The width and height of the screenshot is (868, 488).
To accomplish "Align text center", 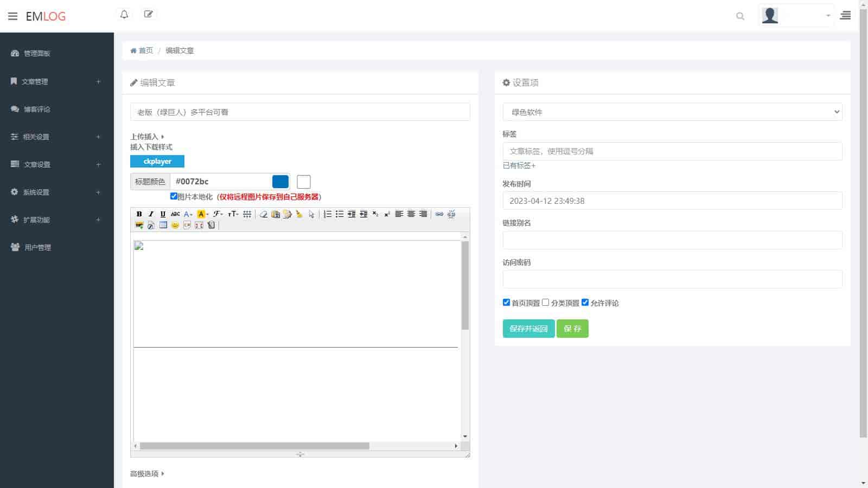I will click(x=411, y=214).
